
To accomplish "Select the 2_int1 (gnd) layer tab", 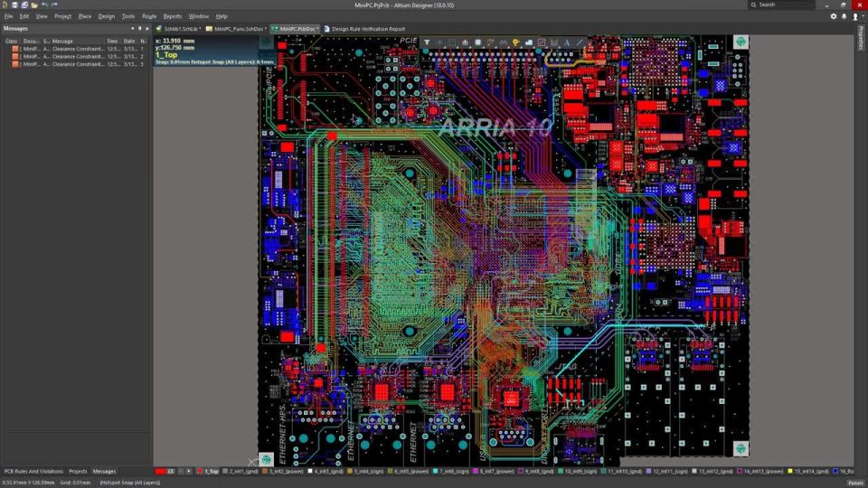I will (x=241, y=472).
